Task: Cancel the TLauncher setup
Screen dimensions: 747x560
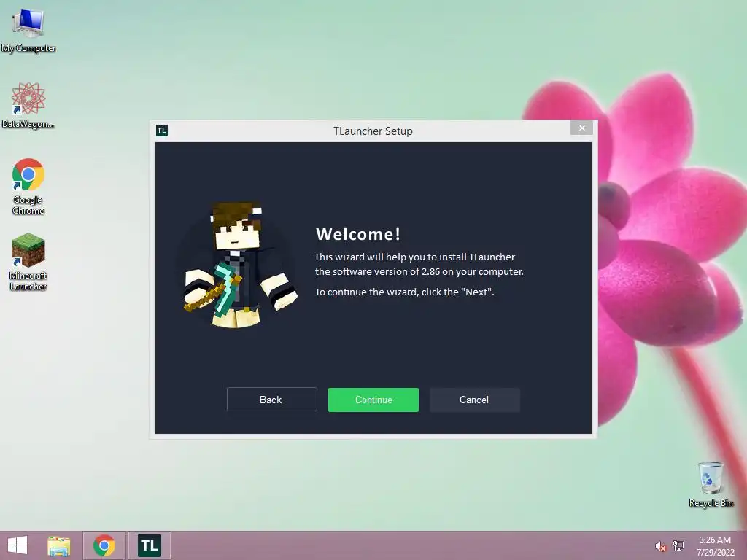Action: [x=474, y=400]
